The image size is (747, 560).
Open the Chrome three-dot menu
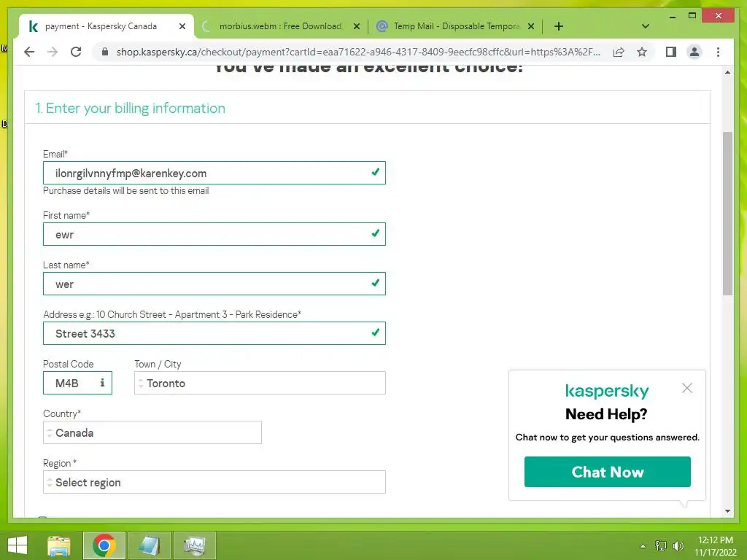pos(718,52)
